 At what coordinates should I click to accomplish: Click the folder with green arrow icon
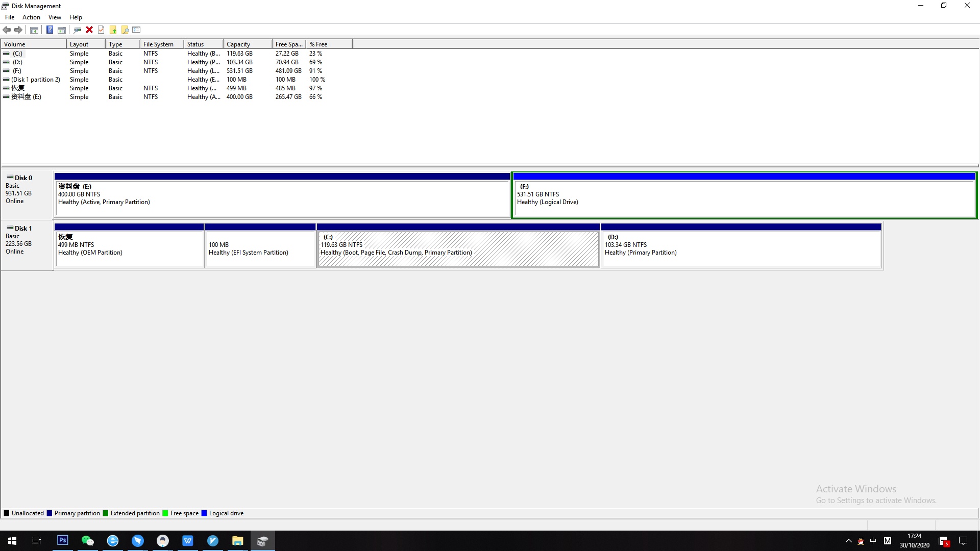[113, 30]
